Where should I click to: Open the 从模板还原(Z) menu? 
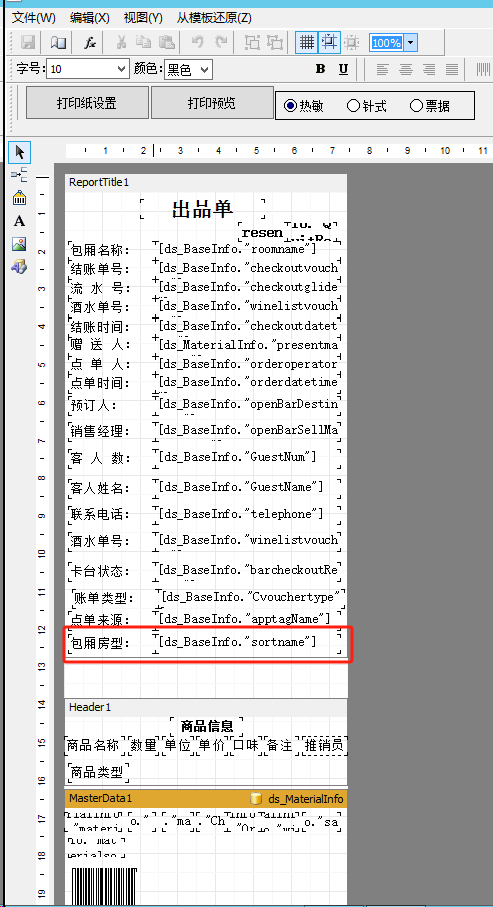pyautogui.click(x=214, y=17)
